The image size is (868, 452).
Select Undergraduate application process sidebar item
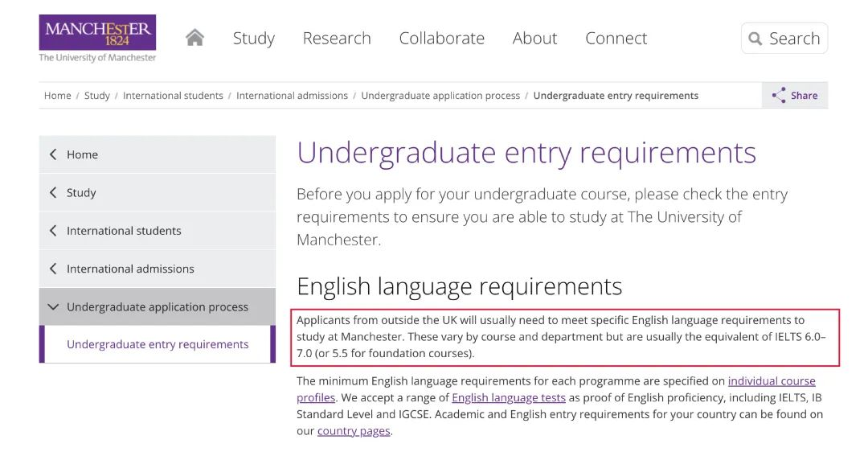pos(158,306)
